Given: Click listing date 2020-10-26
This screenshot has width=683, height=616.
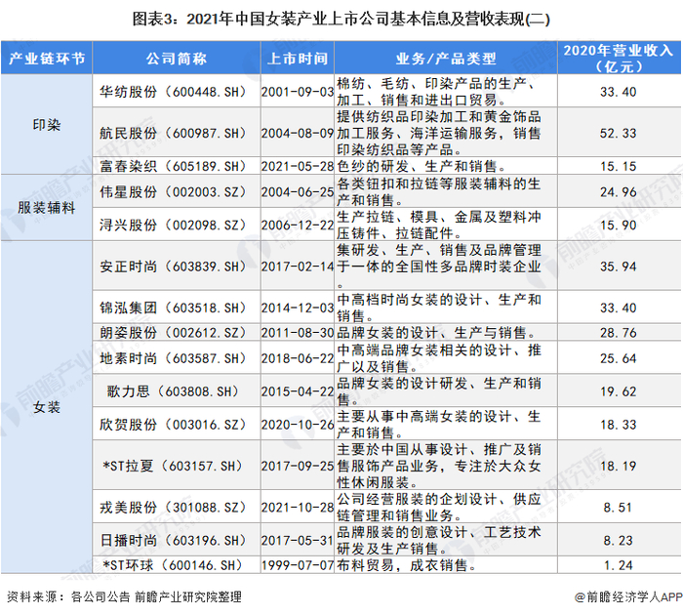Looking at the screenshot, I should (x=298, y=425).
